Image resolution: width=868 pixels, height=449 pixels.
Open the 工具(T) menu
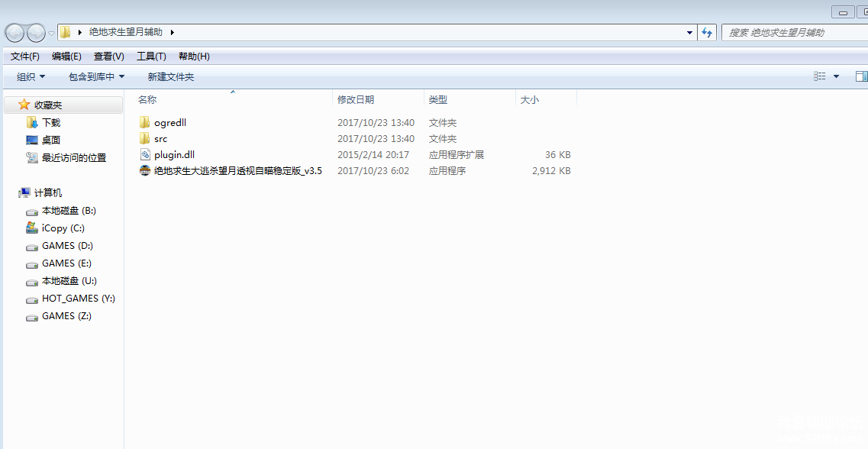(x=151, y=56)
